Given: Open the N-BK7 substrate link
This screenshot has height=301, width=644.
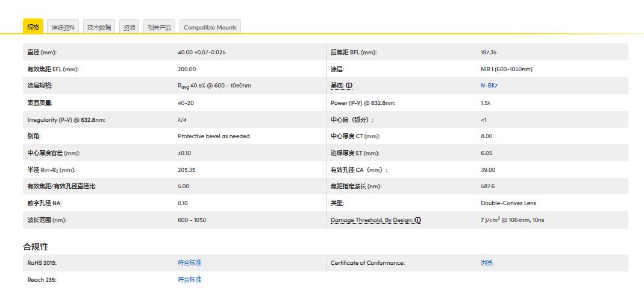Looking at the screenshot, I should [489, 86].
